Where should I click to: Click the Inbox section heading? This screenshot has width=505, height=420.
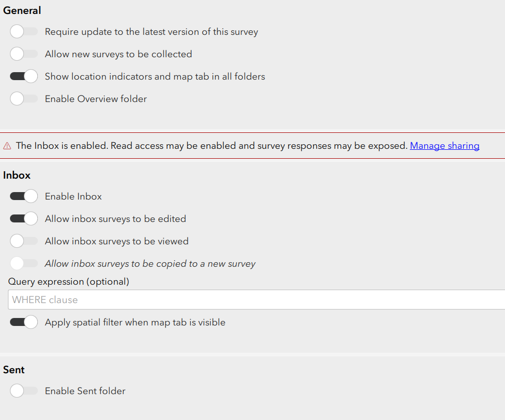(17, 175)
